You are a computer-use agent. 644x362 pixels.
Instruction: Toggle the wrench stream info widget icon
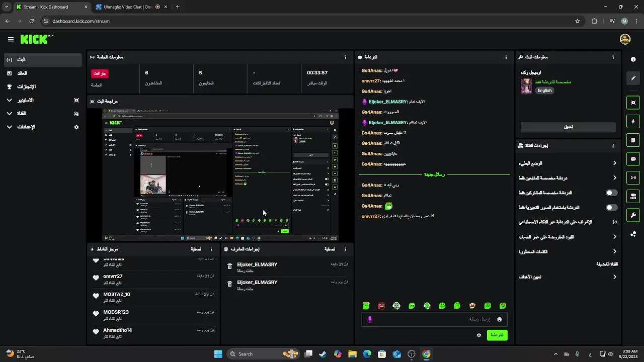pyautogui.click(x=633, y=215)
